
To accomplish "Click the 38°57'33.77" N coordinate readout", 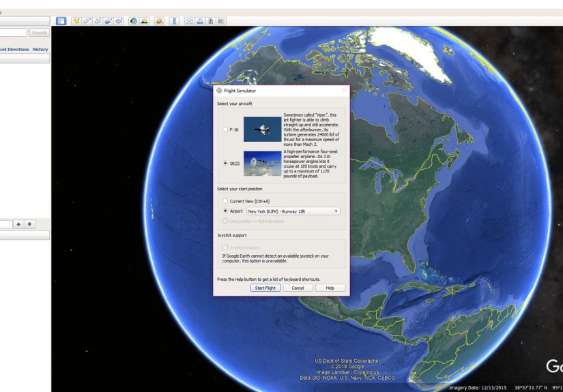I will pos(531,388).
